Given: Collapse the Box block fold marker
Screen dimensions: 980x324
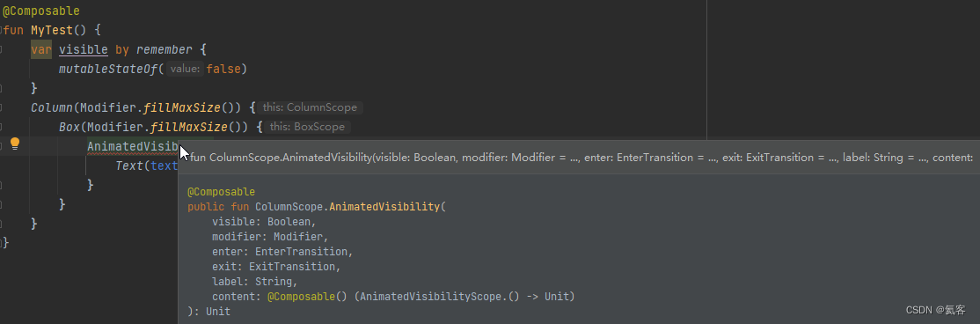Looking at the screenshot, I should [x=2, y=127].
